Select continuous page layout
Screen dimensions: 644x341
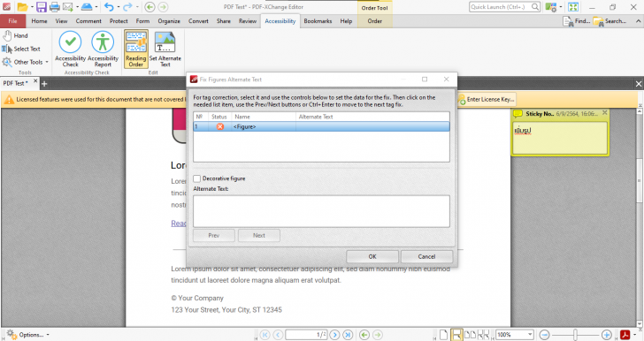pyautogui.click(x=456, y=335)
